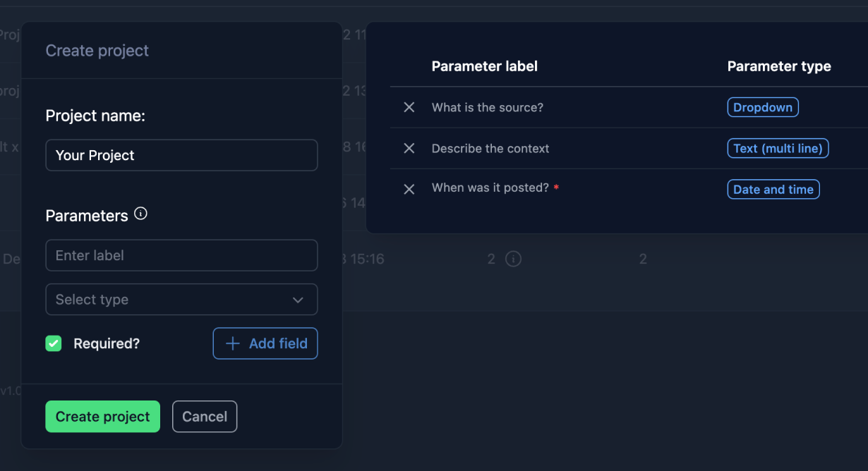Screen dimensions: 868x471
Task: Open the Select type dropdown
Action: pos(181,300)
